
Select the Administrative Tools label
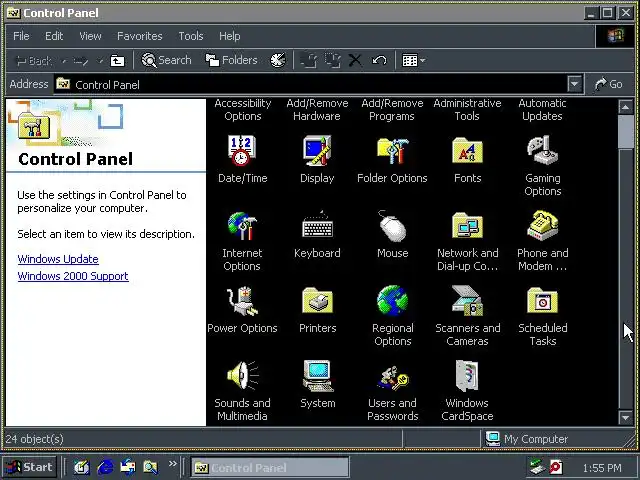[467, 109]
